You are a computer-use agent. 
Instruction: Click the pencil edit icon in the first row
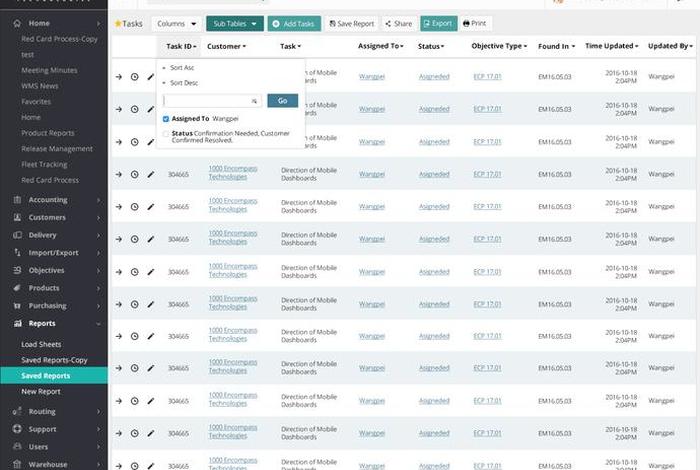click(151, 77)
